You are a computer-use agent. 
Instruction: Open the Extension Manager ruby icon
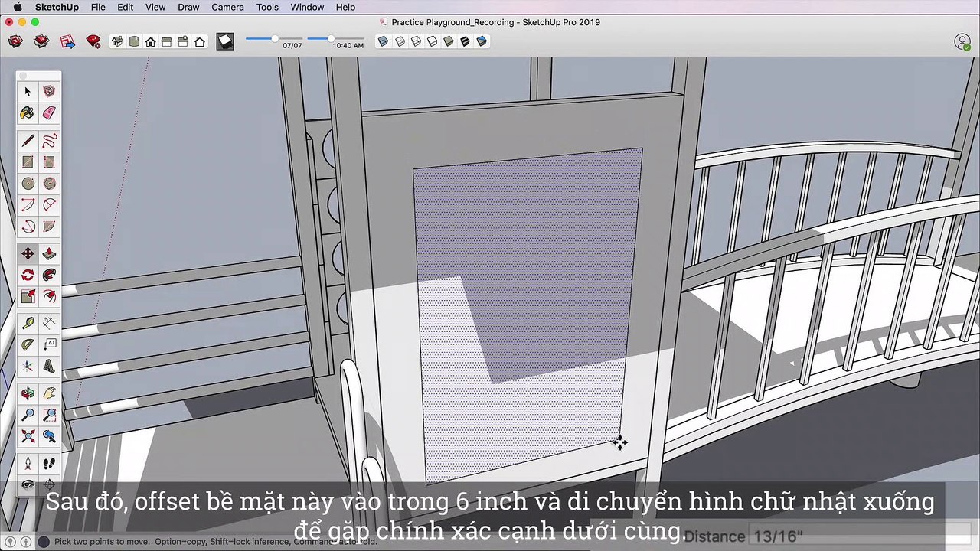click(93, 41)
